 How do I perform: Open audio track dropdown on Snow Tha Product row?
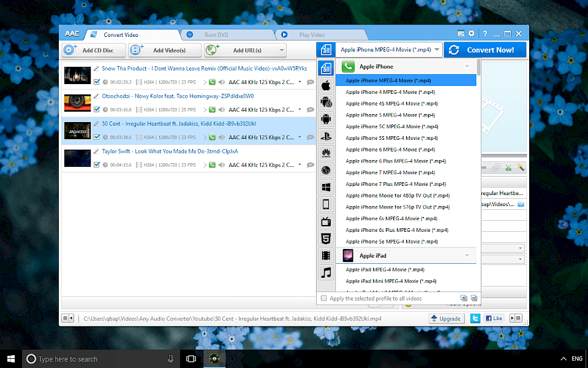point(300,82)
